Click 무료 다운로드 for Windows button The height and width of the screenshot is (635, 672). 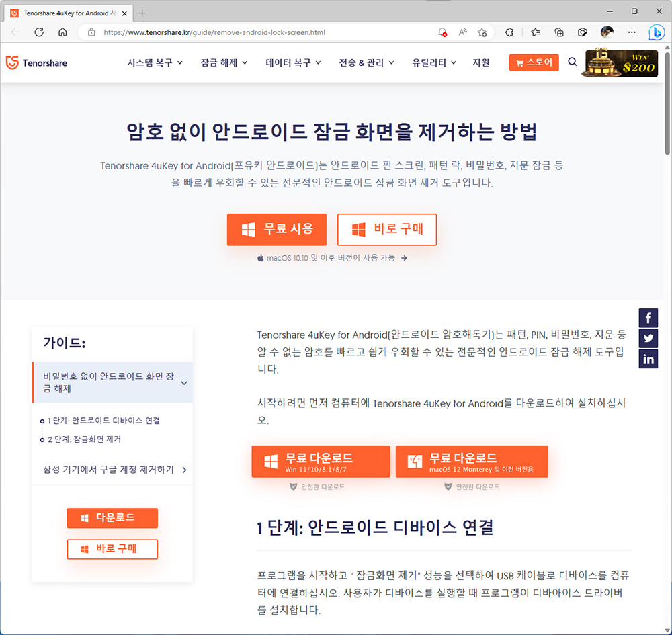tap(321, 462)
